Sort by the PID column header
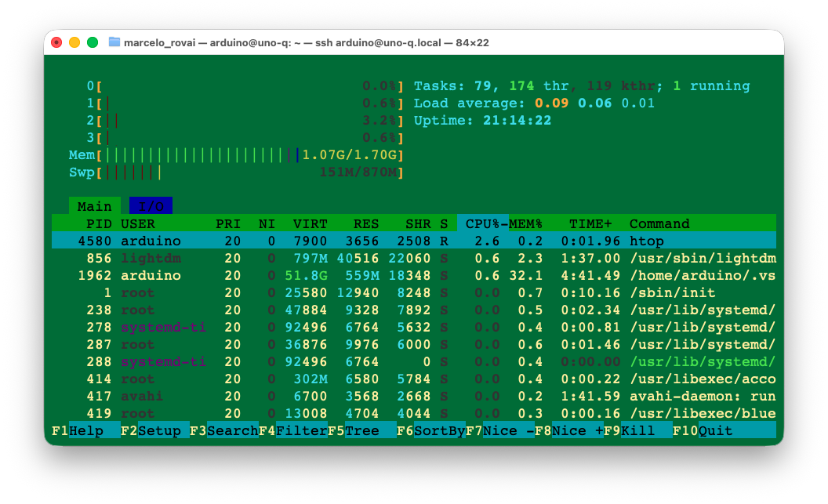This screenshot has width=828, height=504. pos(99,223)
